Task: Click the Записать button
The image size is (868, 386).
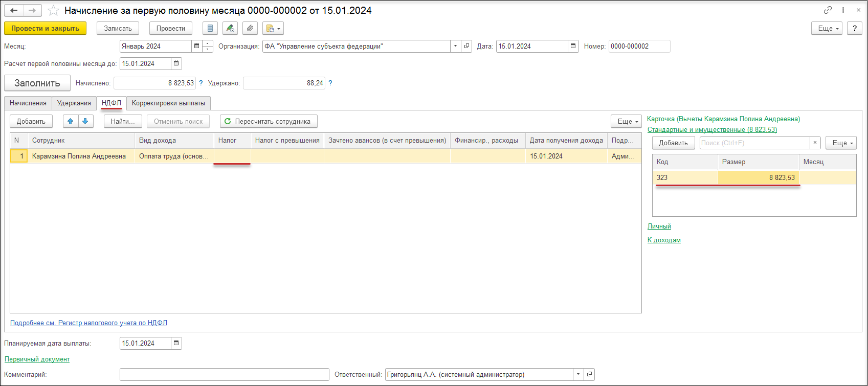Action: click(x=118, y=29)
